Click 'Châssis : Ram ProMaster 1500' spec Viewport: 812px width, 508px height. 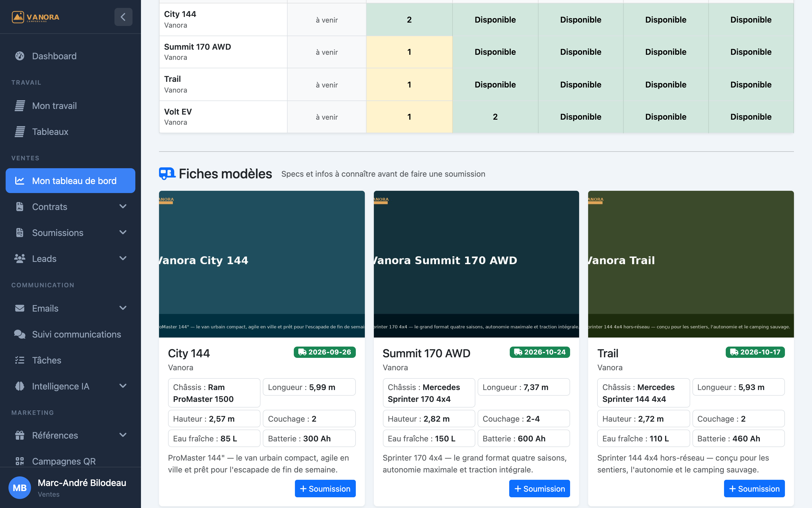tap(214, 393)
